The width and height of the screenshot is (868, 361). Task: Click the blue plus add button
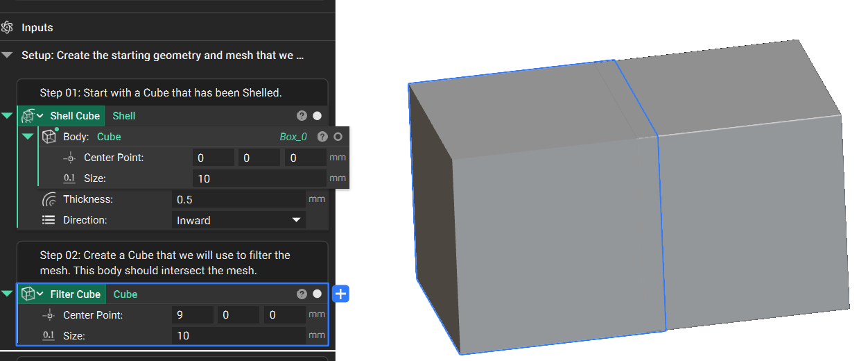(340, 294)
